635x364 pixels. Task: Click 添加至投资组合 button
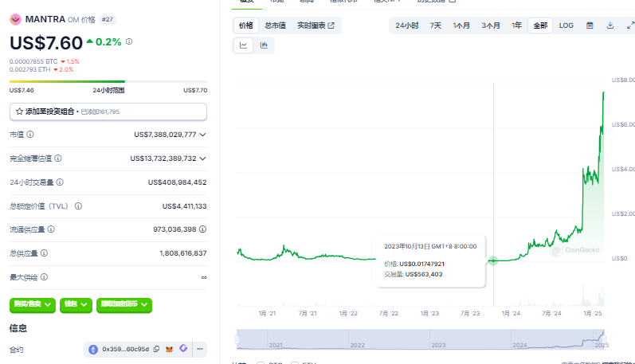point(108,112)
